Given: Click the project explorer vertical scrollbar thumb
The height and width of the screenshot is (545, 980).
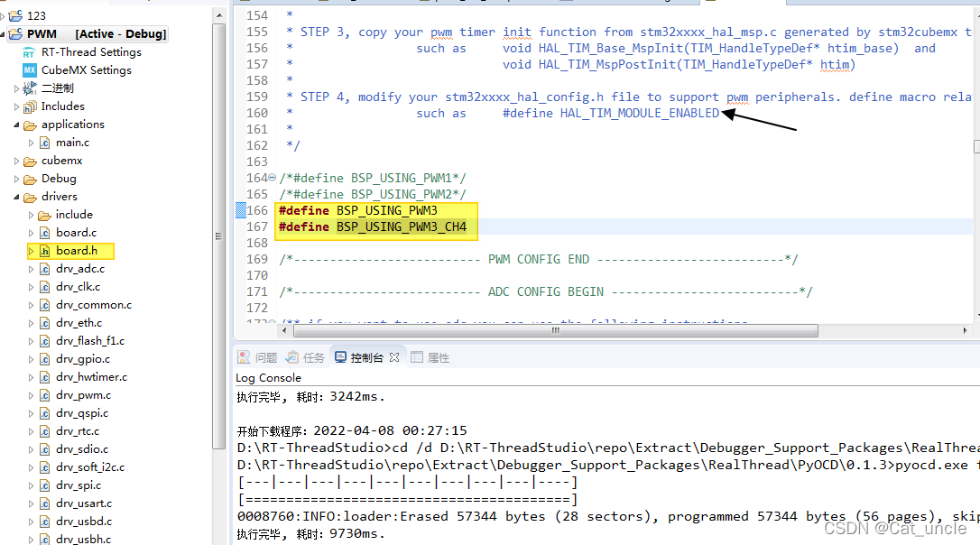Looking at the screenshot, I should pyautogui.click(x=218, y=236).
